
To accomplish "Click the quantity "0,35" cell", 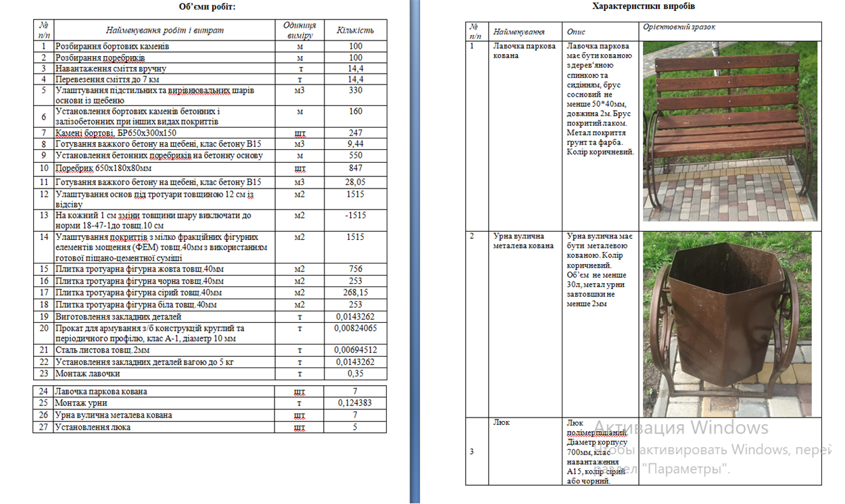I will (356, 374).
